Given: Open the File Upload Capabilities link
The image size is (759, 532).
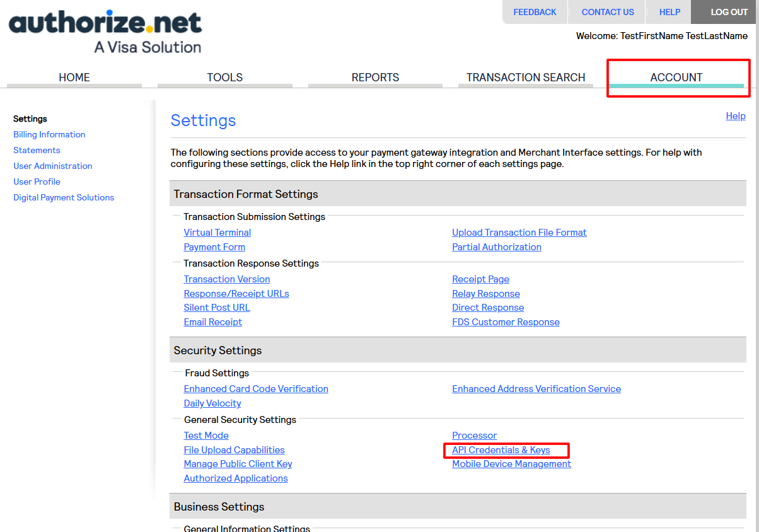Looking at the screenshot, I should [x=234, y=450].
